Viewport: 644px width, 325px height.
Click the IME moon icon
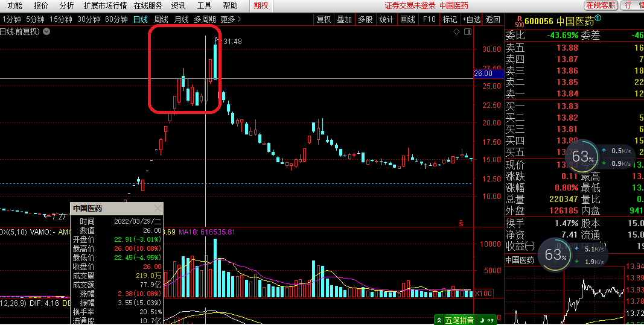(482, 320)
